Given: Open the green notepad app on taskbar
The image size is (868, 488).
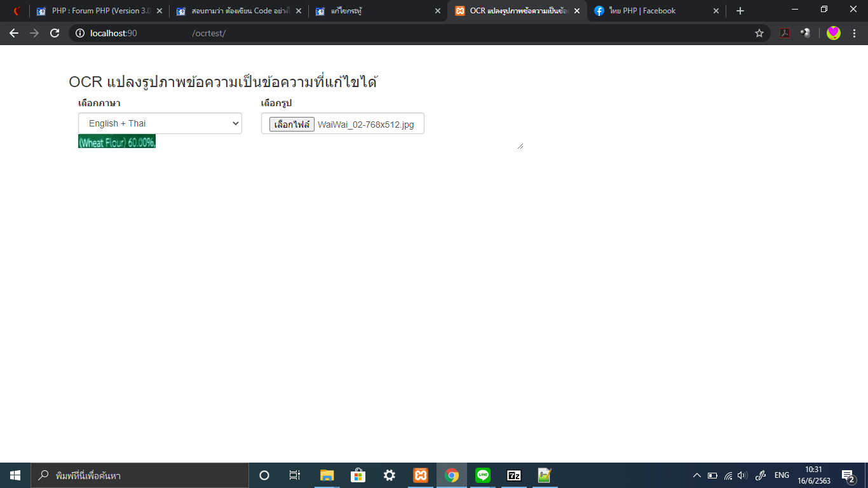Looking at the screenshot, I should click(545, 475).
